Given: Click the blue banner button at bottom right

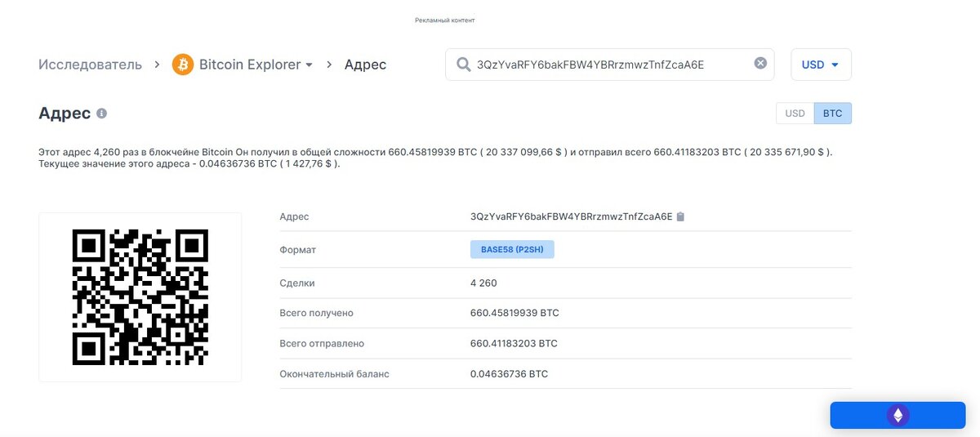Looking at the screenshot, I should [898, 415].
